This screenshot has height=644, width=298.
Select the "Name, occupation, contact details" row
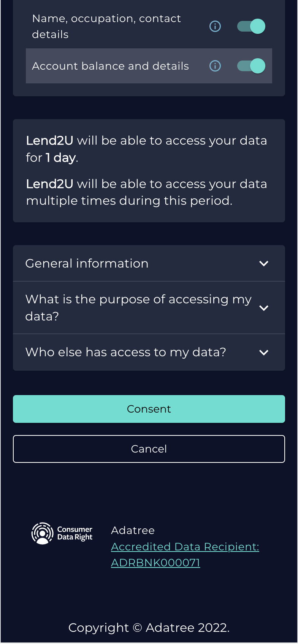point(106,26)
